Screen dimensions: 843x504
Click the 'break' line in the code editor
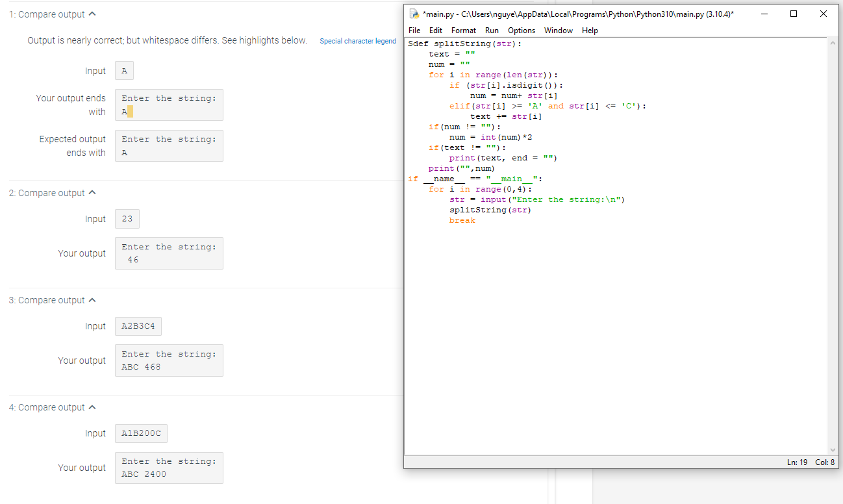tap(462, 220)
